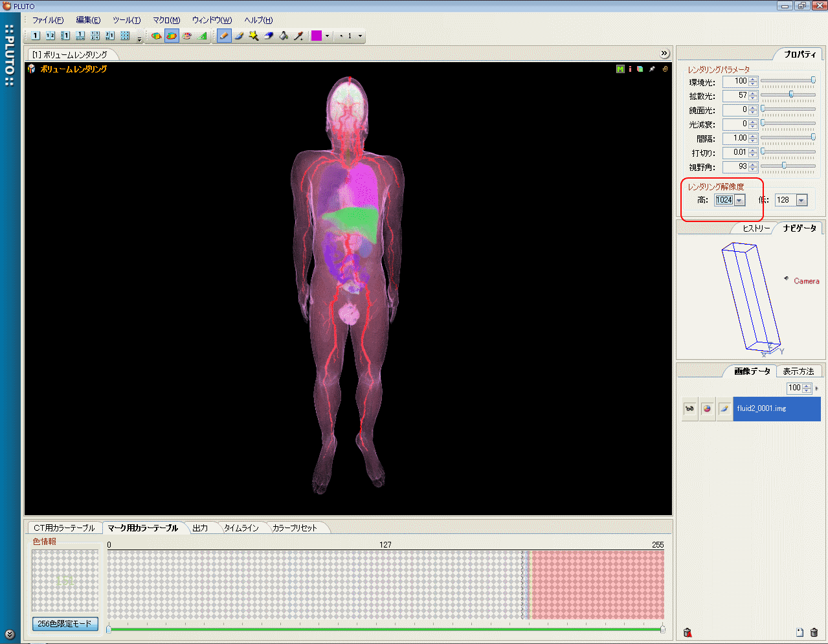Expand the magenta color swatch dropdown arrow
The height and width of the screenshot is (644, 828).
tap(327, 36)
